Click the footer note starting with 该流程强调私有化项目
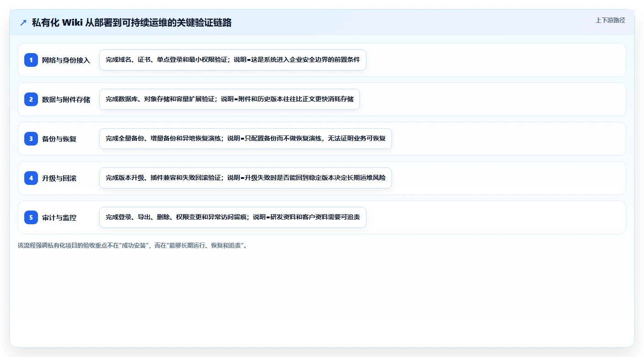This screenshot has width=644, height=357. (x=133, y=245)
